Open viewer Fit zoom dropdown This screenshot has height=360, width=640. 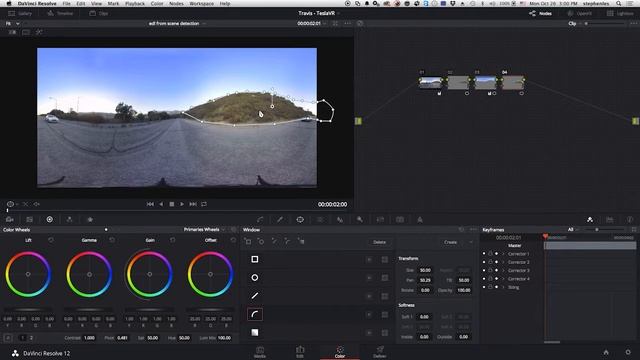pyautogui.click(x=12, y=23)
